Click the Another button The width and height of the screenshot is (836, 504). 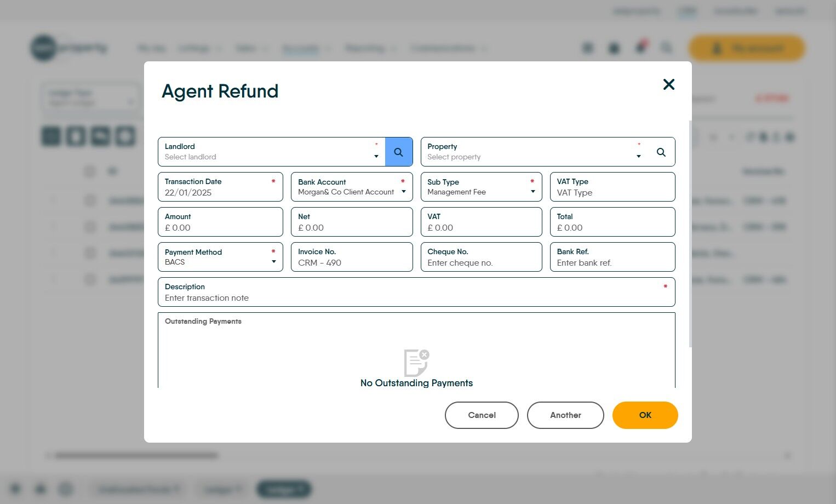tap(565, 415)
